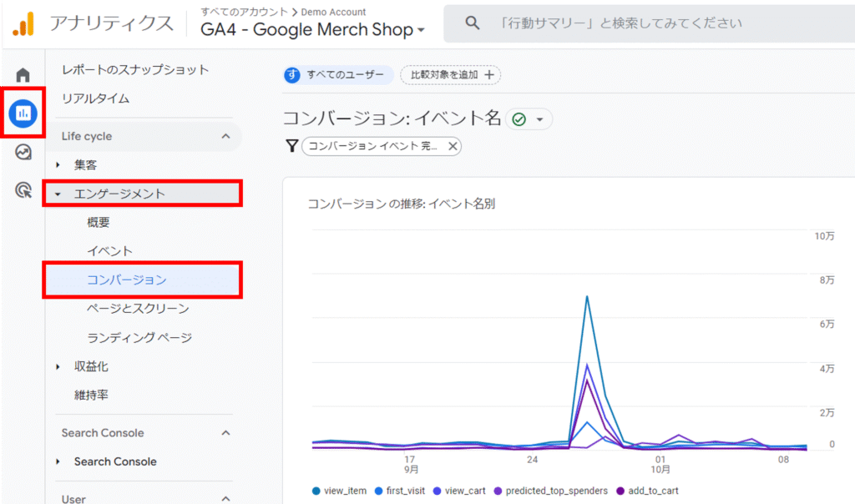Toggle the view_item legend series
Screen dimensions: 855x504
[x=339, y=491]
